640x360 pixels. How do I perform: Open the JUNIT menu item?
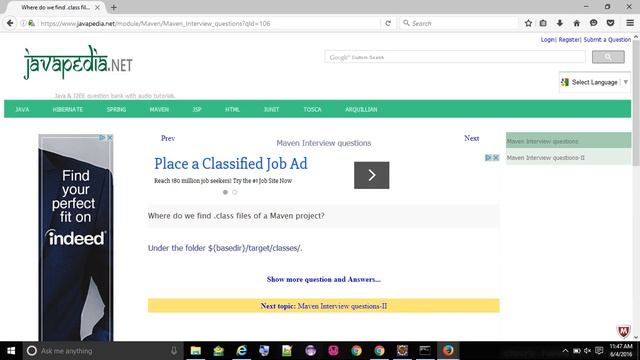(271, 109)
